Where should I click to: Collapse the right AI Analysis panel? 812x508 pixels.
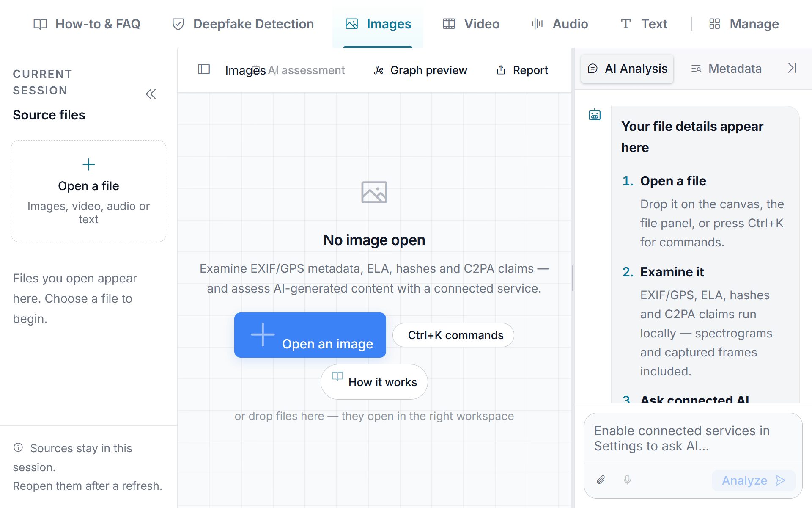[792, 68]
